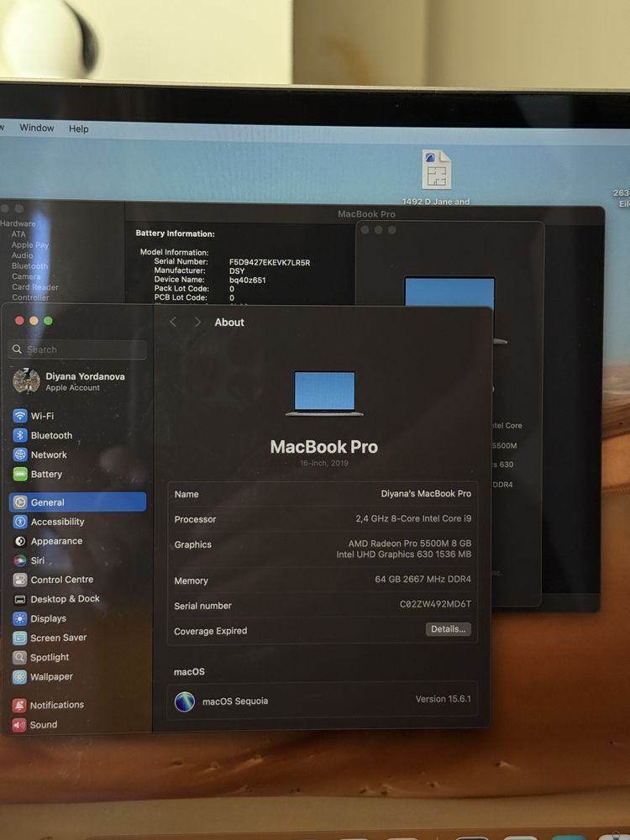
Task: Open Spotlight settings
Action: [x=40, y=658]
